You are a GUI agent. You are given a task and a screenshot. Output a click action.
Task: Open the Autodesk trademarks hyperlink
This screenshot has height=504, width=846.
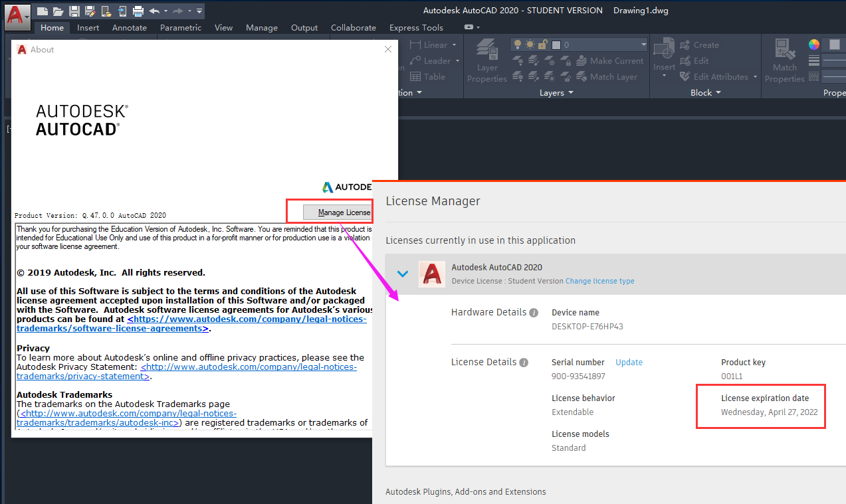coord(126,418)
